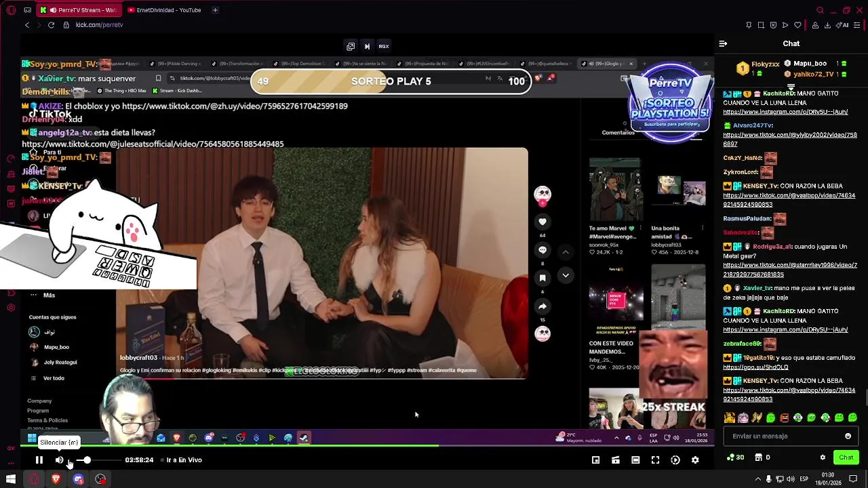
Task: Click the skip-next video overlay button
Action: (x=367, y=46)
